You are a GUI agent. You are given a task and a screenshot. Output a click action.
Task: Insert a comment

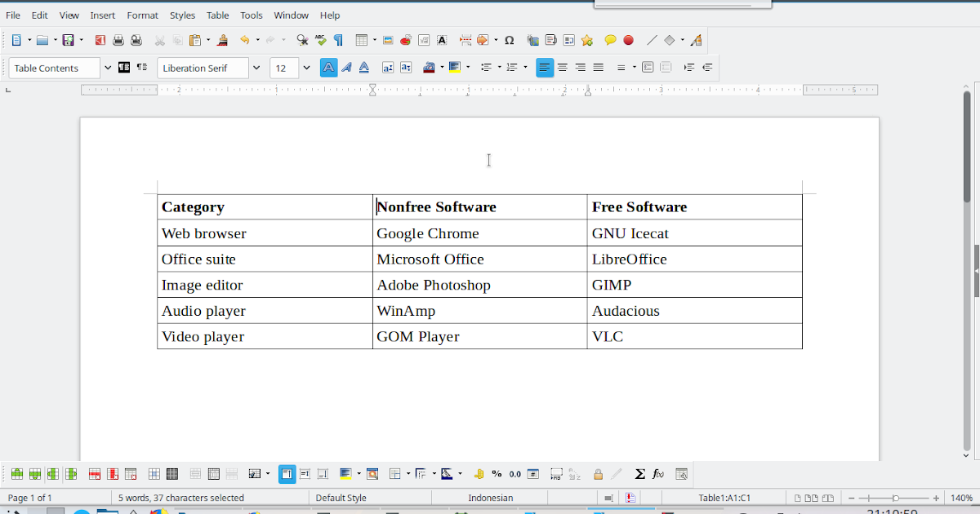(x=608, y=39)
